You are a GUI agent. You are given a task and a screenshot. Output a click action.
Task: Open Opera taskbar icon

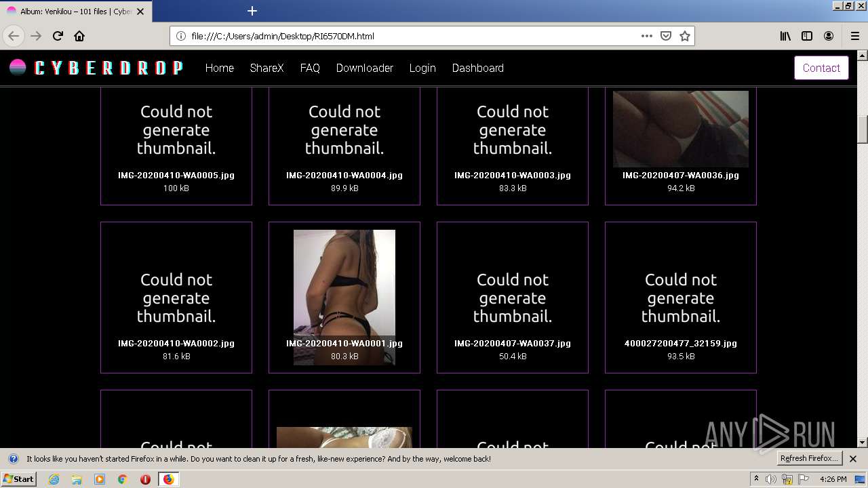point(145,479)
